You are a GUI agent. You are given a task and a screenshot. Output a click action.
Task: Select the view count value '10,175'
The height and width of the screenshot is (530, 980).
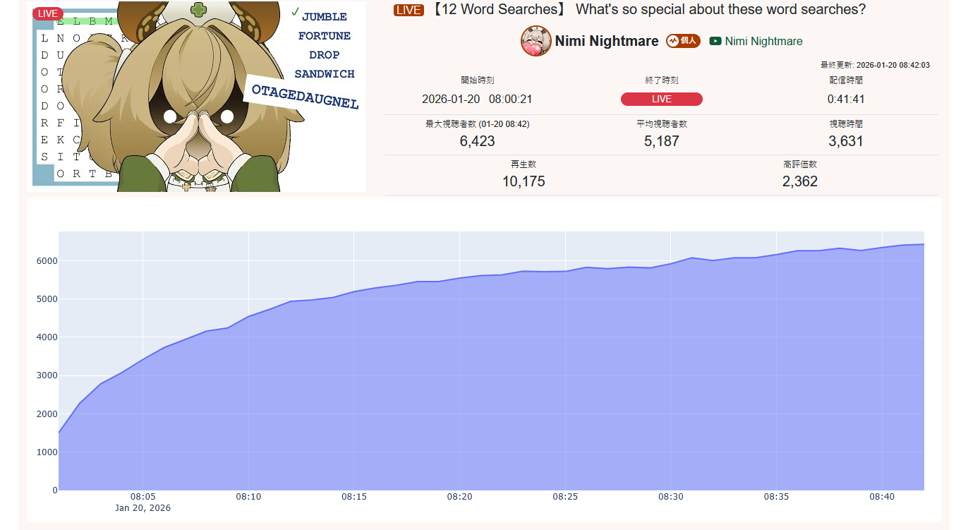[x=524, y=181]
